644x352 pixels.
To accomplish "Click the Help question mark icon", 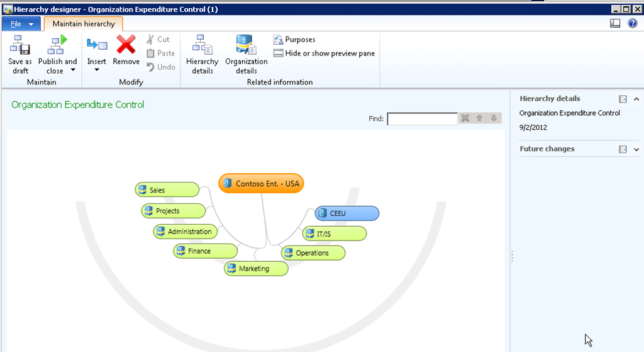I will [633, 23].
